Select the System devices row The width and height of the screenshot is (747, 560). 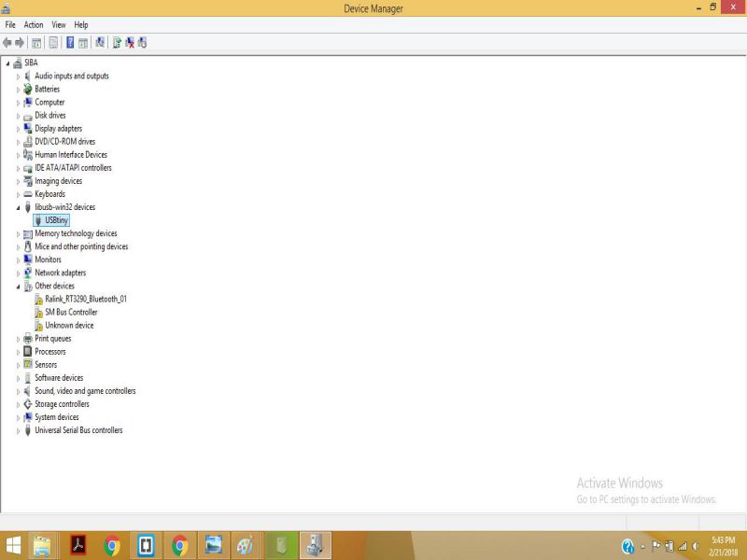(57, 417)
